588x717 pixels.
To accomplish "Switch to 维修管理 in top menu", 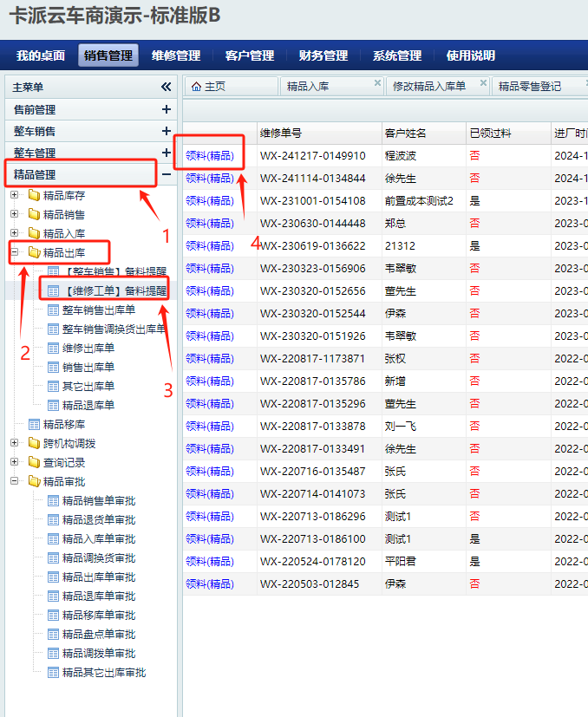I will click(x=176, y=55).
